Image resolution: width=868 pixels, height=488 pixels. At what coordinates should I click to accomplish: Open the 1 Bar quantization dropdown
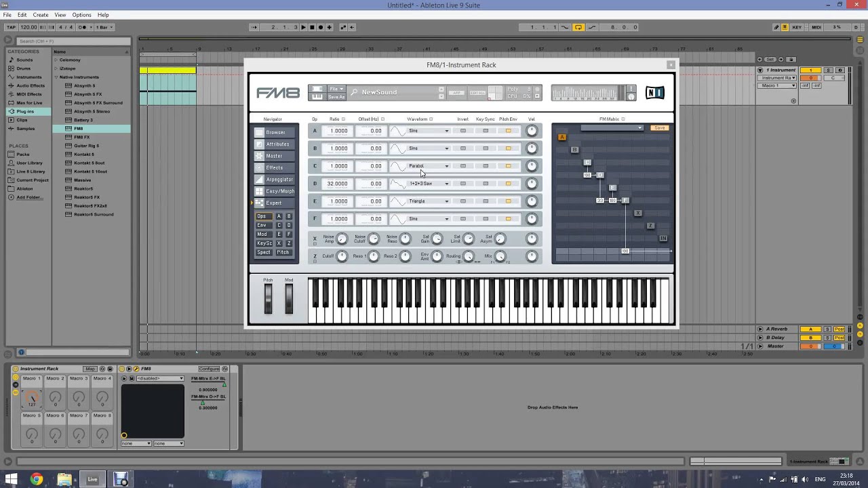click(105, 27)
